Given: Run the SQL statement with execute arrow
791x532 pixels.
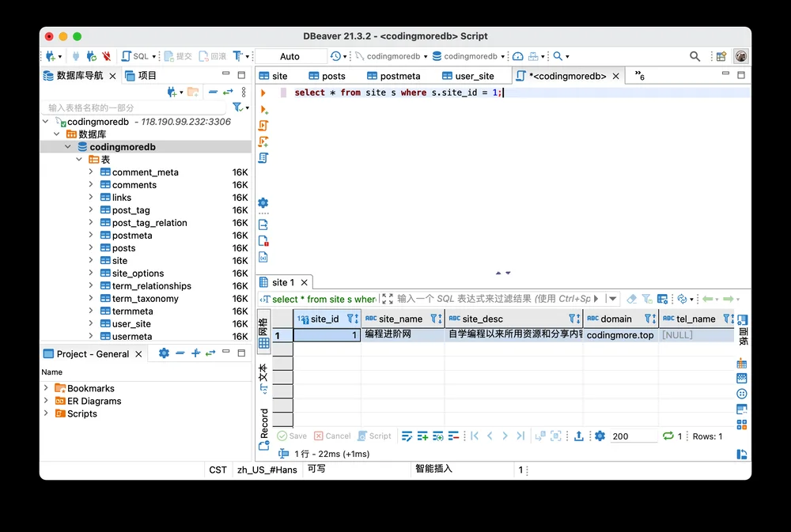Looking at the screenshot, I should click(x=263, y=92).
